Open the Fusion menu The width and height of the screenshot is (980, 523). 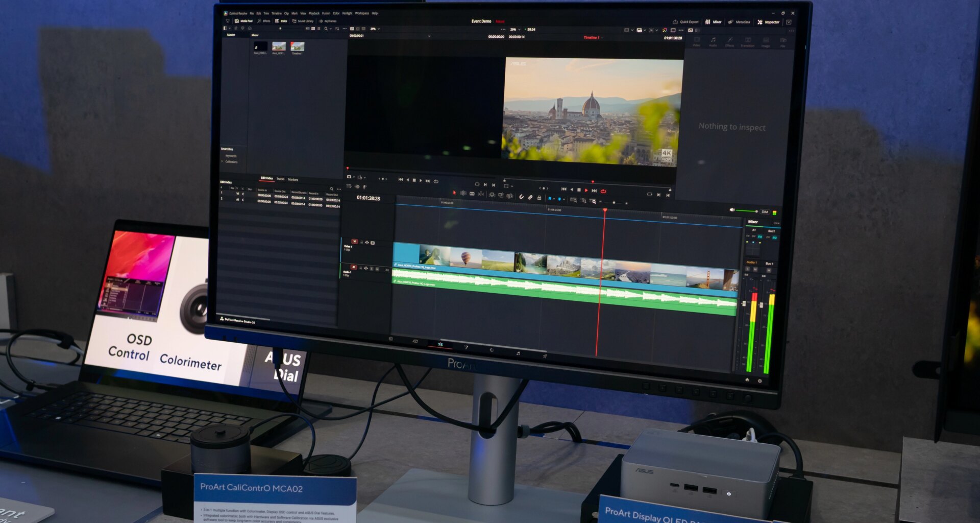tap(326, 13)
